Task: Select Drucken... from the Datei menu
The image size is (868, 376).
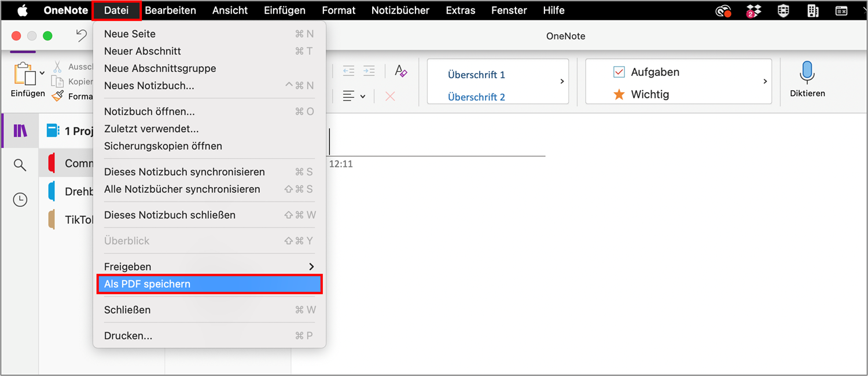Action: point(128,335)
